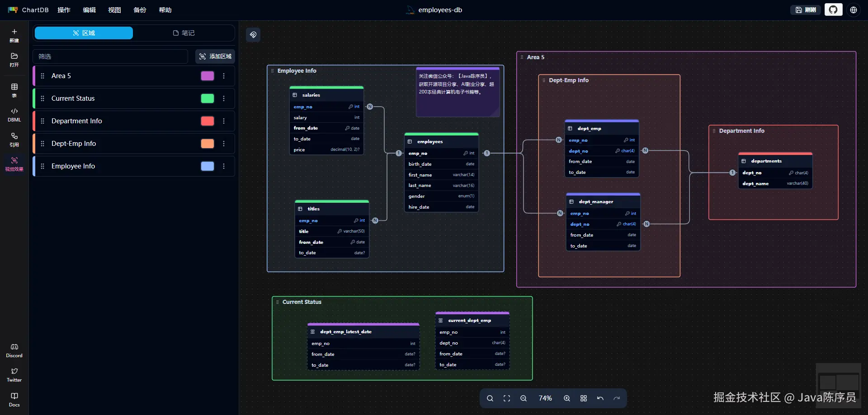Click the GitHub icon in top bar
This screenshot has height=415, width=868.
833,9
